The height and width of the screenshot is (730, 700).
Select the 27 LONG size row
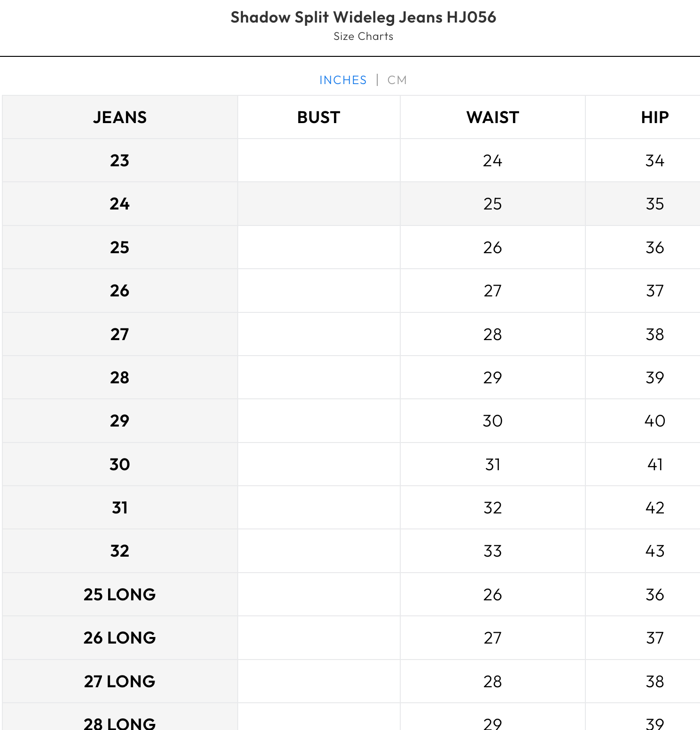(x=120, y=682)
